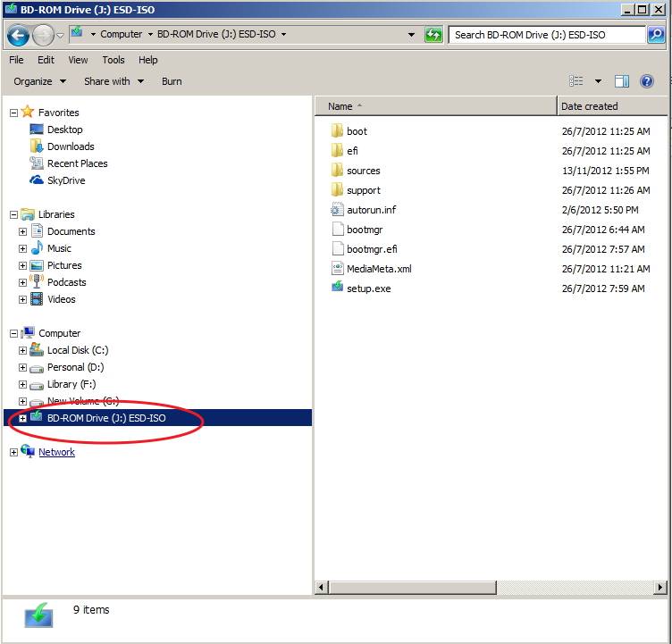Open the Share with dropdown
672x644 pixels.
coord(114,81)
